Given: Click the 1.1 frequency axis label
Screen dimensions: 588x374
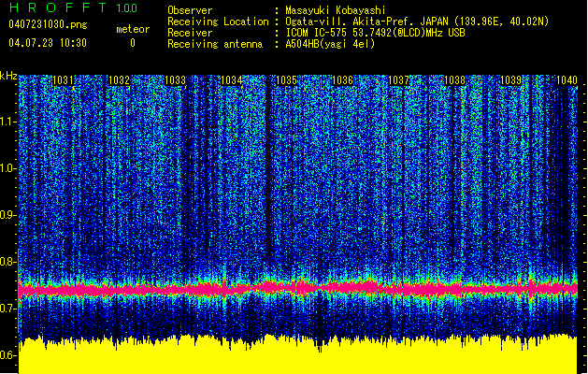Looking at the screenshot, I should pyautogui.click(x=8, y=121).
